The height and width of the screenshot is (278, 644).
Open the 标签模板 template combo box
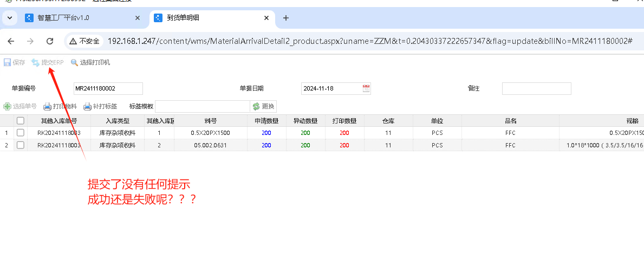[x=202, y=106]
